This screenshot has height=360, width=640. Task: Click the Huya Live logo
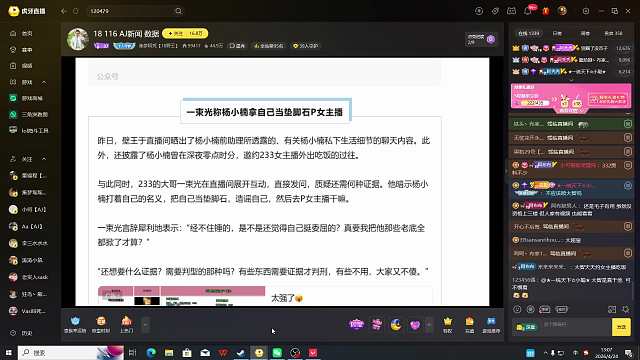click(x=27, y=11)
